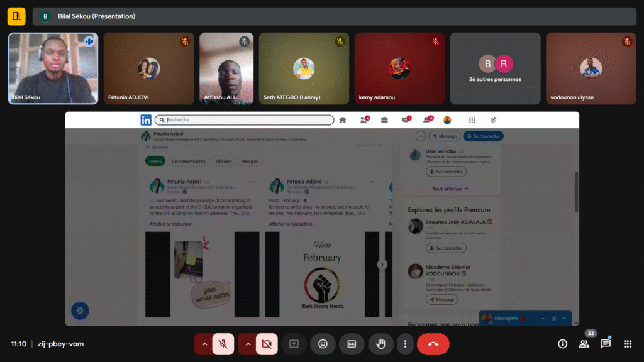Click the present screen icon
This screenshot has height=362, width=644.
[x=293, y=344]
